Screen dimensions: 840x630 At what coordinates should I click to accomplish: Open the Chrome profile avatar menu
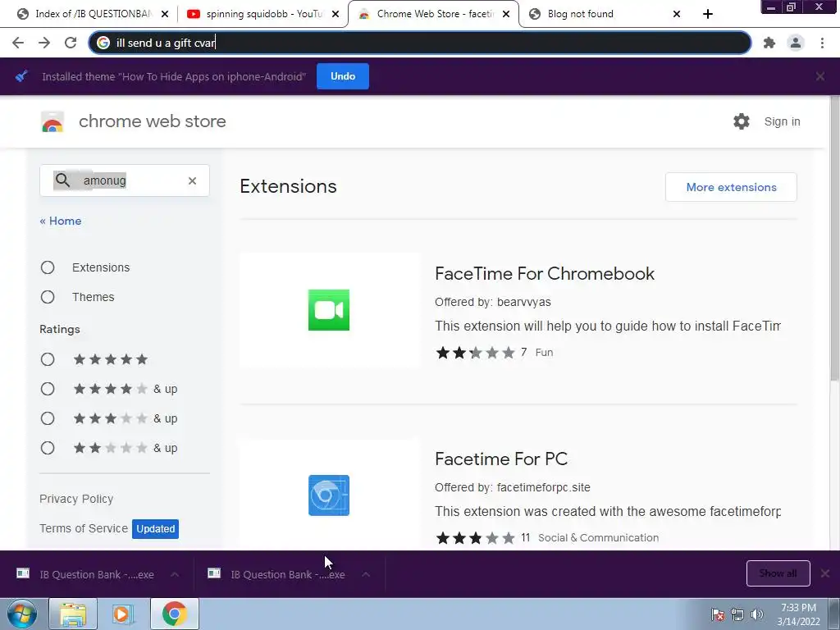point(796,43)
